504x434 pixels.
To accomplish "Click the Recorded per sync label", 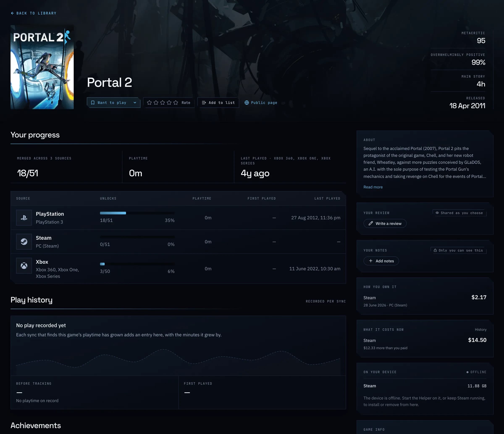I will pos(326,301).
